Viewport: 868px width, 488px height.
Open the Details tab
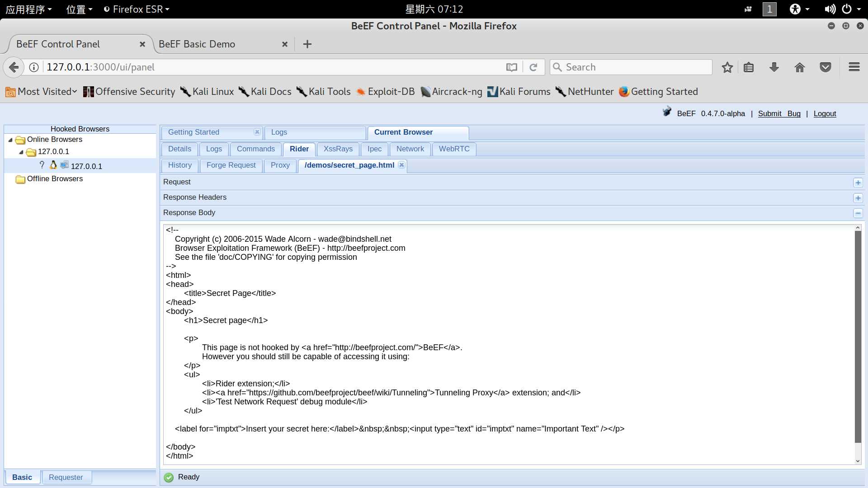coord(179,149)
